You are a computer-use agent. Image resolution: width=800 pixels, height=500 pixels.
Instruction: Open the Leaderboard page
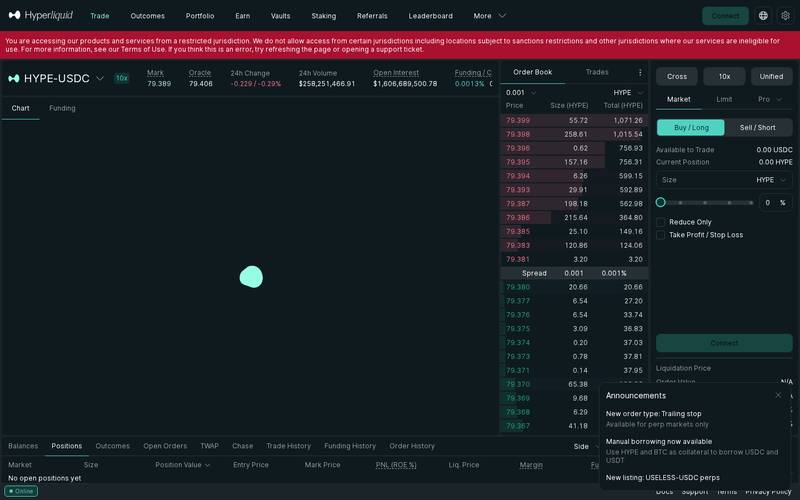coord(430,16)
